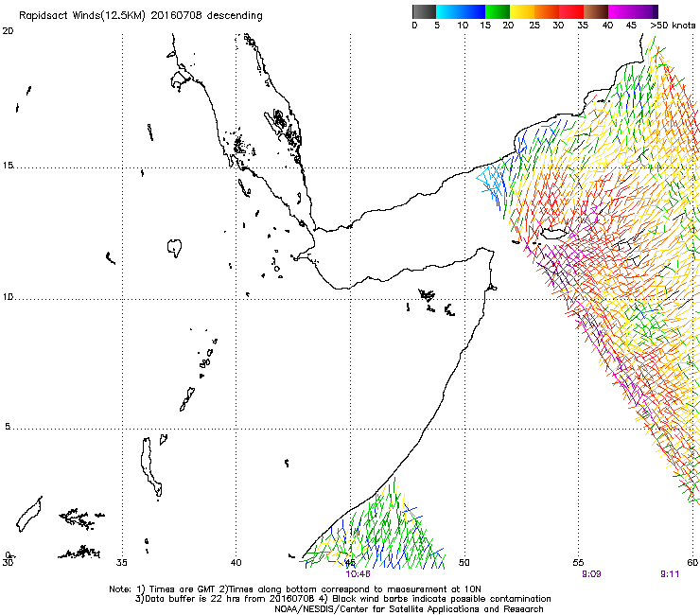Click the latitude axis label '10'
This screenshot has height=615, width=700.
click(x=8, y=297)
